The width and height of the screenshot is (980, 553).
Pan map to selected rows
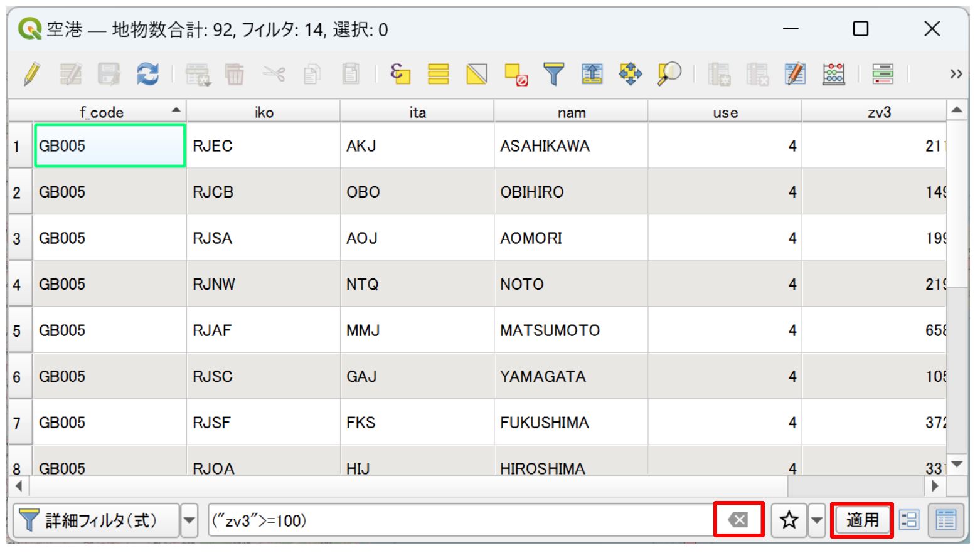[631, 74]
